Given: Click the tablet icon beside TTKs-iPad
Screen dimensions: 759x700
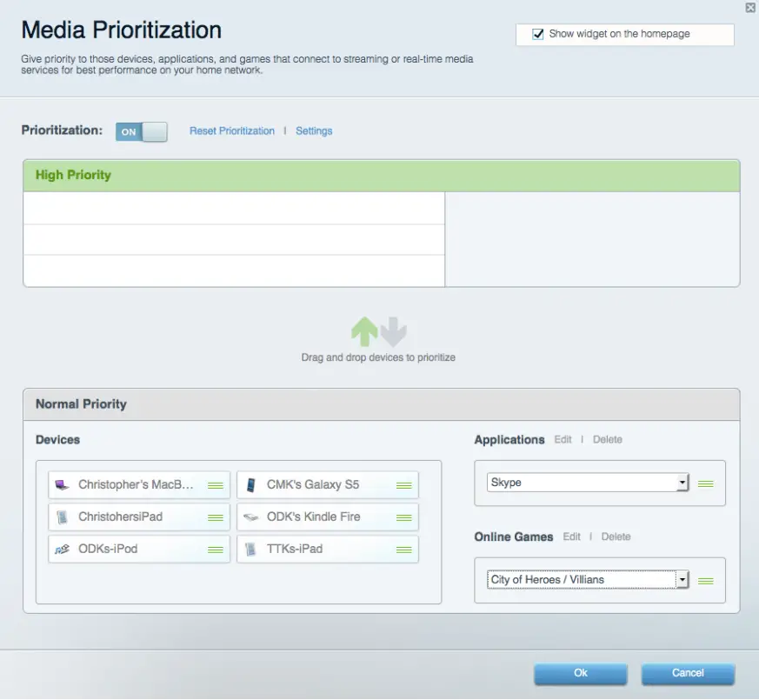Looking at the screenshot, I should (x=250, y=549).
